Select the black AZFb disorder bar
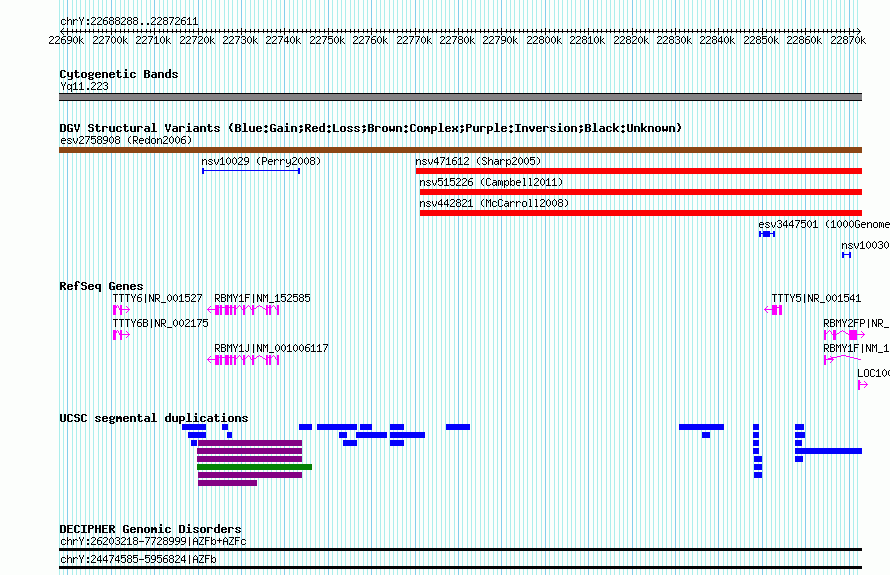The width and height of the screenshot is (890, 575). 460,567
